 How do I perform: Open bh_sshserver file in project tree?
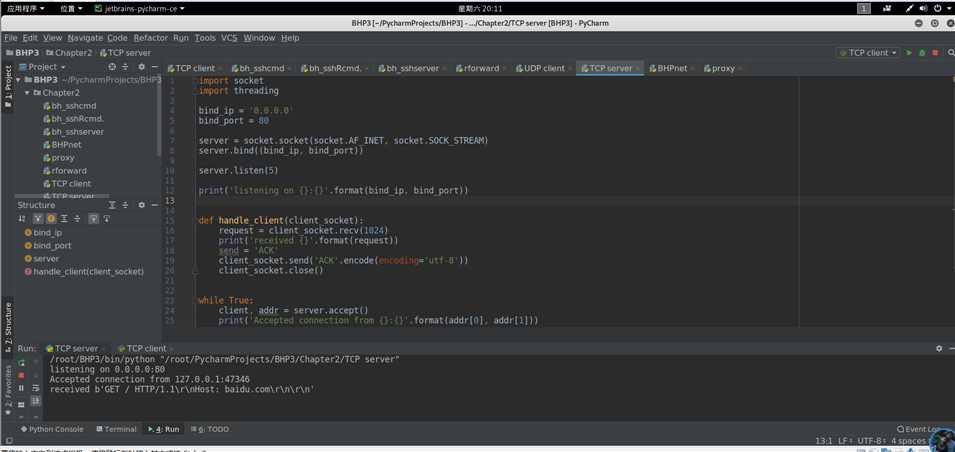(73, 132)
